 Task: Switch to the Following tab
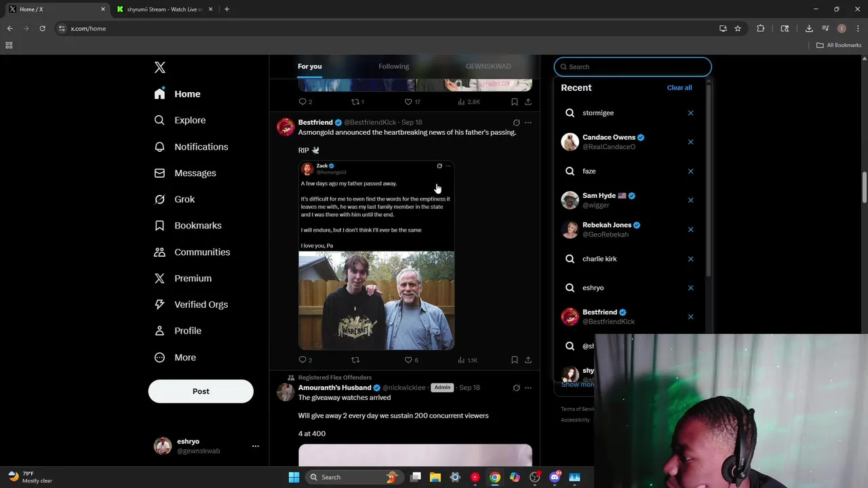click(393, 66)
